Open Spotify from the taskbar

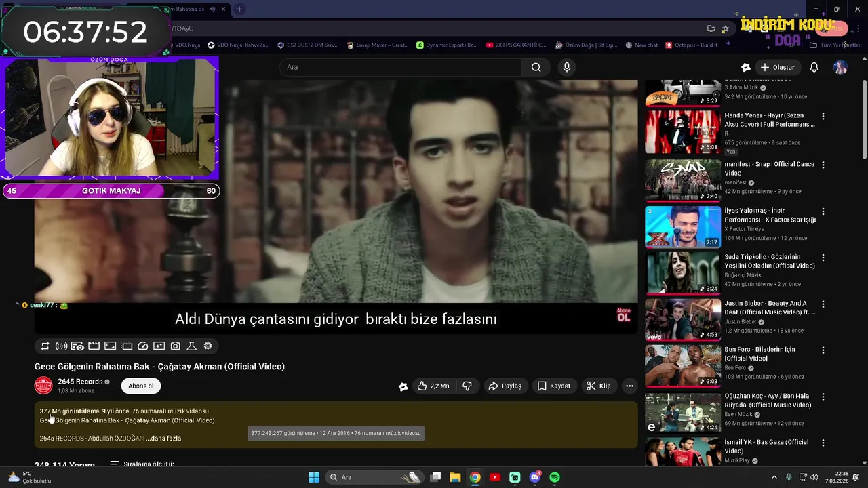tap(555, 477)
